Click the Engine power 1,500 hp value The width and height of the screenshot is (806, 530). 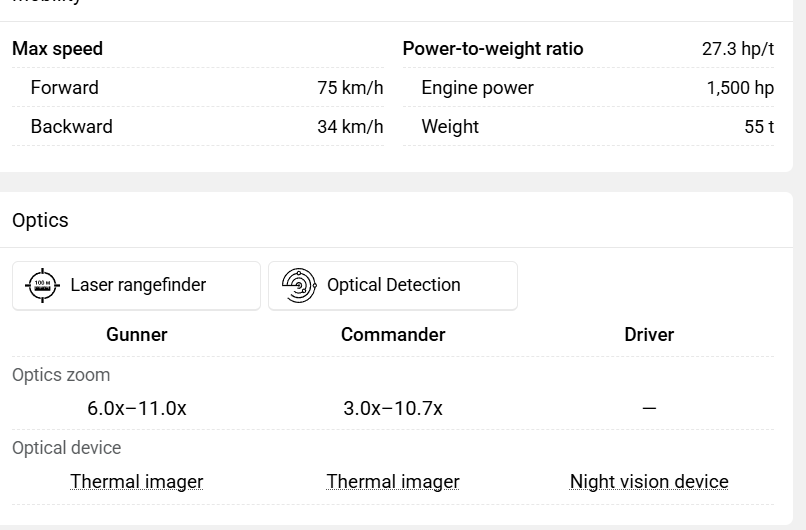click(x=740, y=88)
